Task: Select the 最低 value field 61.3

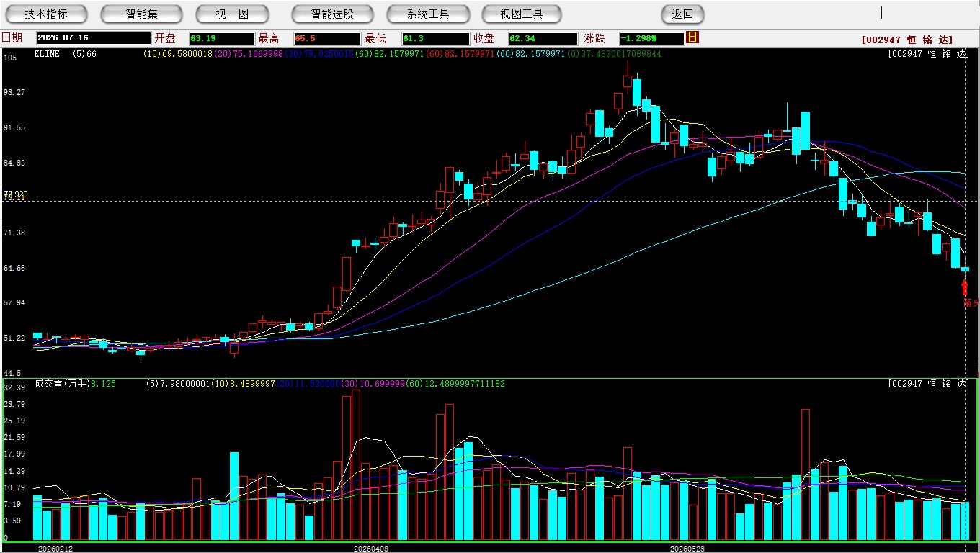Action: click(x=436, y=38)
